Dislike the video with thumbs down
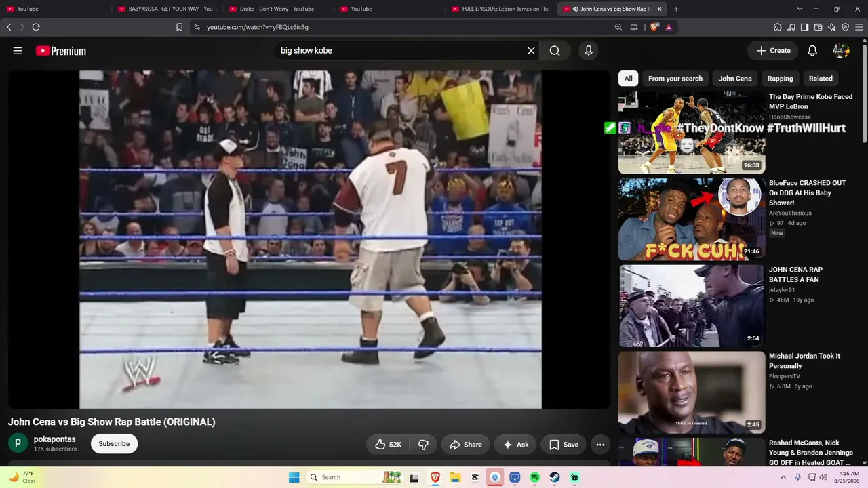This screenshot has height=488, width=868. [x=423, y=445]
